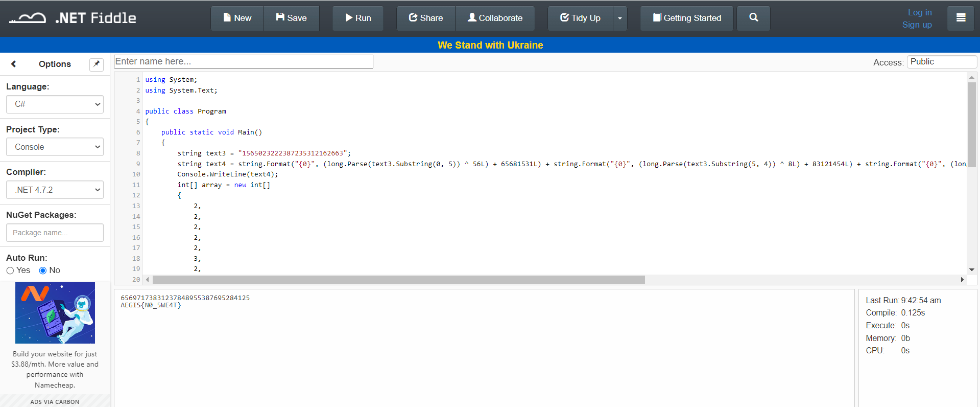This screenshot has height=407, width=980.
Task: Click the Sign up link
Action: pyautogui.click(x=917, y=25)
